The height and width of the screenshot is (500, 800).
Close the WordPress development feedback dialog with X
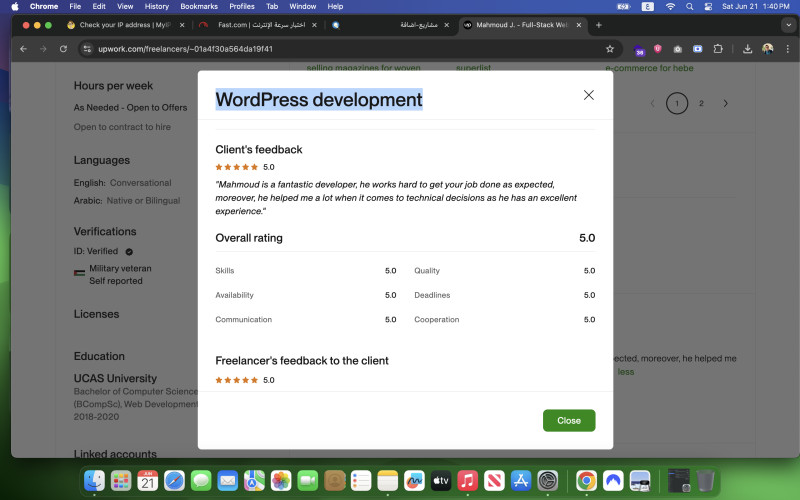click(x=588, y=95)
